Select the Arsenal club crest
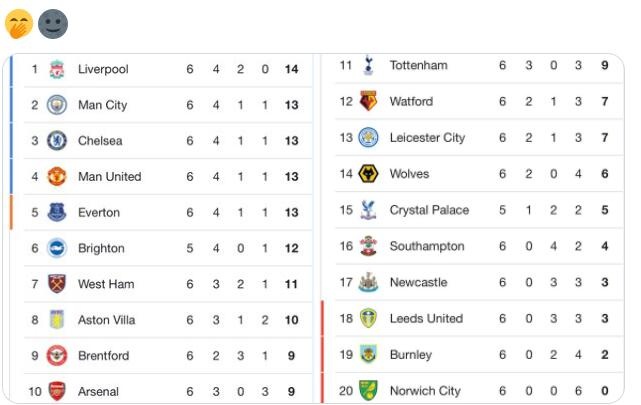The width and height of the screenshot is (641, 405). point(57,391)
